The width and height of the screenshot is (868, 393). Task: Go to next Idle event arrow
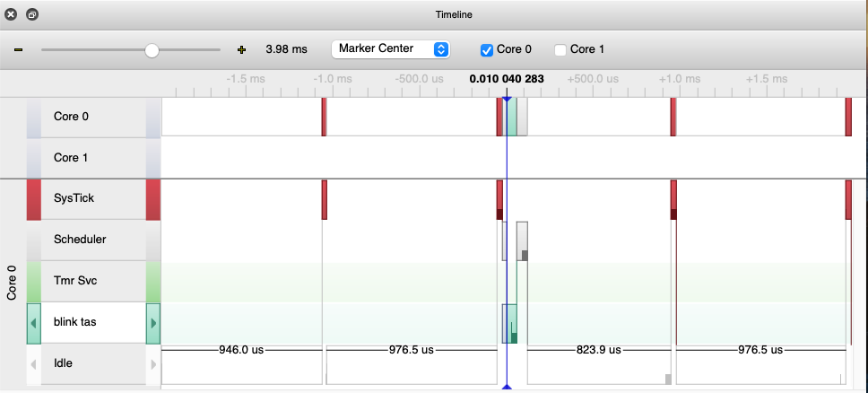tap(153, 364)
